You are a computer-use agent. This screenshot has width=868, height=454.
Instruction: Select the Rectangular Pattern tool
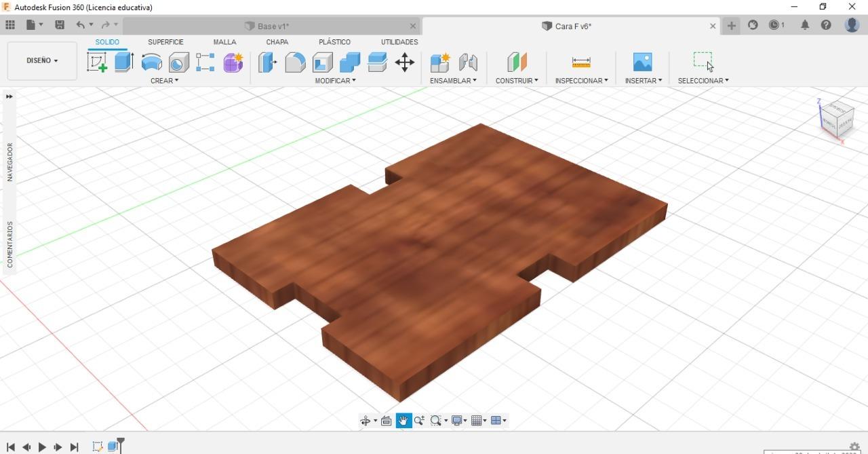tap(205, 62)
